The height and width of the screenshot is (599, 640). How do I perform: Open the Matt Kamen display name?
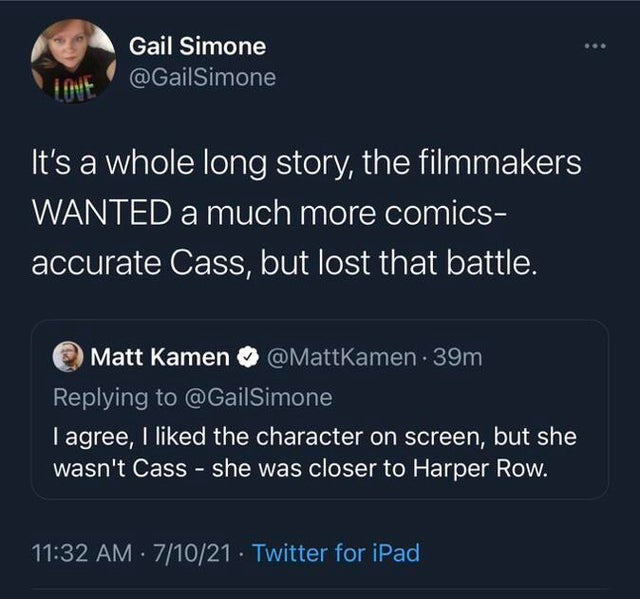(x=160, y=357)
